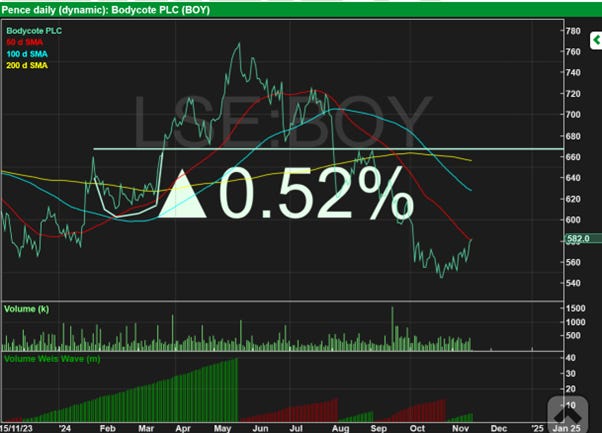Click the 40 Weis Wave axis label
This screenshot has height=433, width=602.
[571, 358]
